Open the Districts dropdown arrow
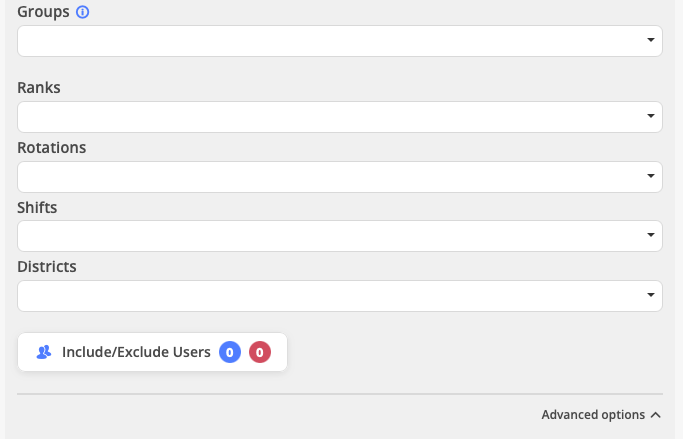683x439 pixels. [650, 296]
